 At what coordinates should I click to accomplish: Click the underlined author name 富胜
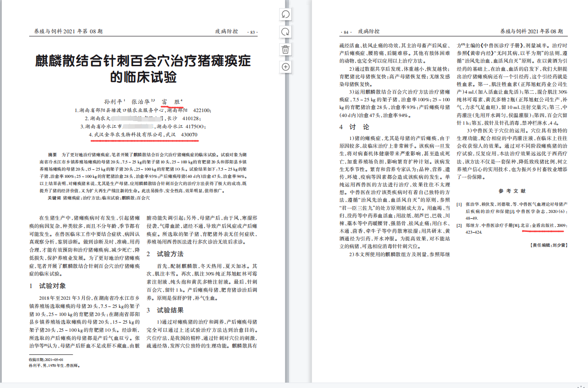tap(171, 102)
